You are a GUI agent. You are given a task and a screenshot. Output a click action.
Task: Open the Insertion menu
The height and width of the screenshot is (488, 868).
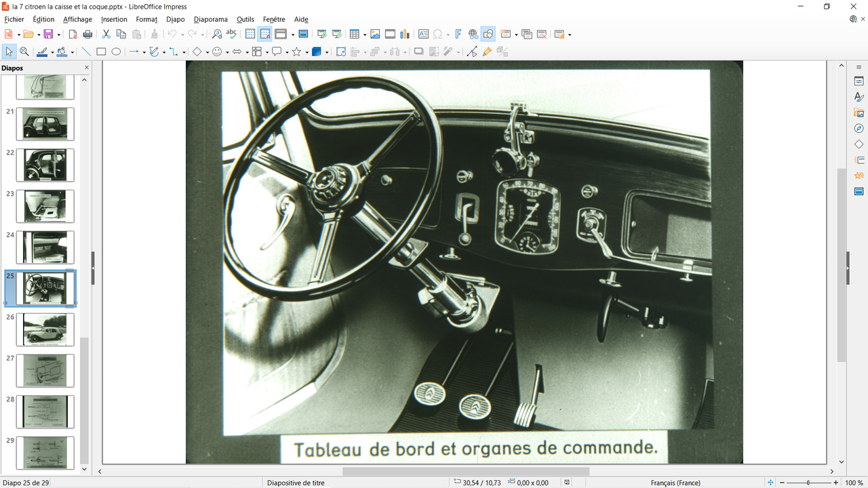(x=114, y=20)
